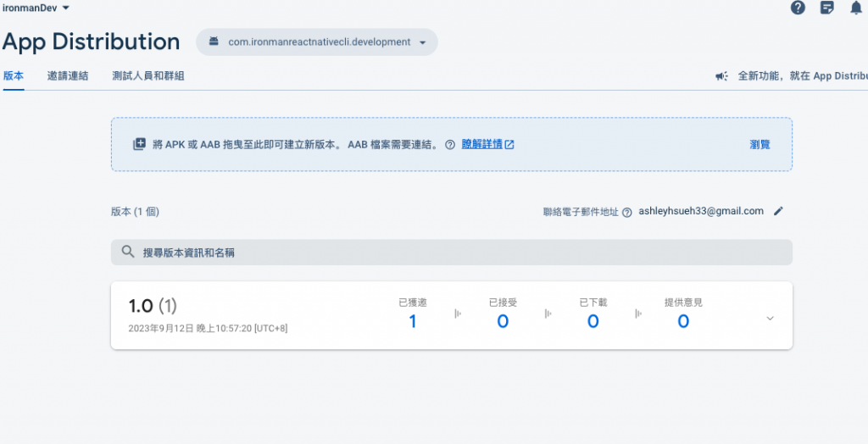This screenshot has height=444, width=868.
Task: Click the megaphone announcement icon
Action: click(721, 76)
